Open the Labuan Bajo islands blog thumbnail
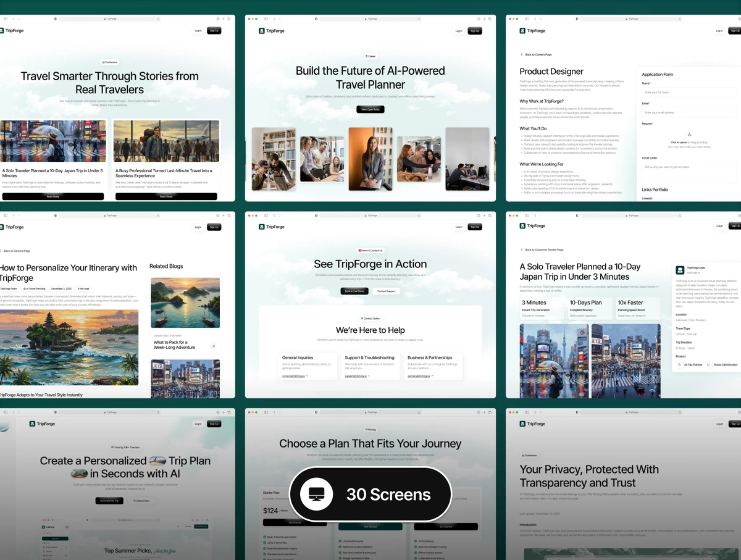The width and height of the screenshot is (741, 560). 185,303
